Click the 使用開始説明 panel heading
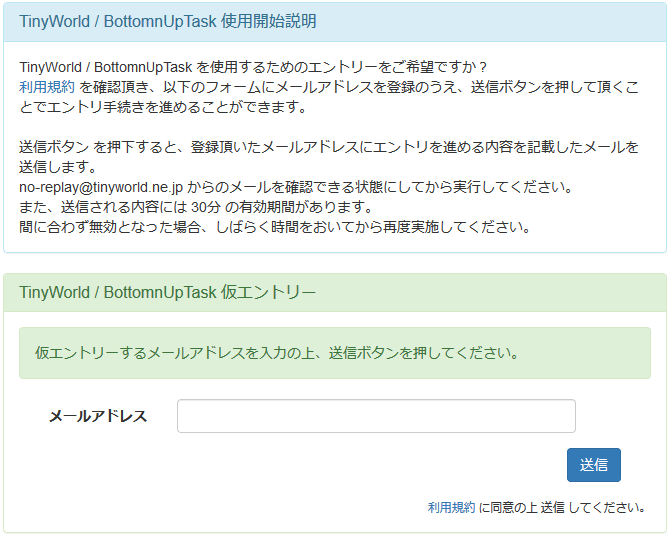The width and height of the screenshot is (669, 537). point(167,20)
